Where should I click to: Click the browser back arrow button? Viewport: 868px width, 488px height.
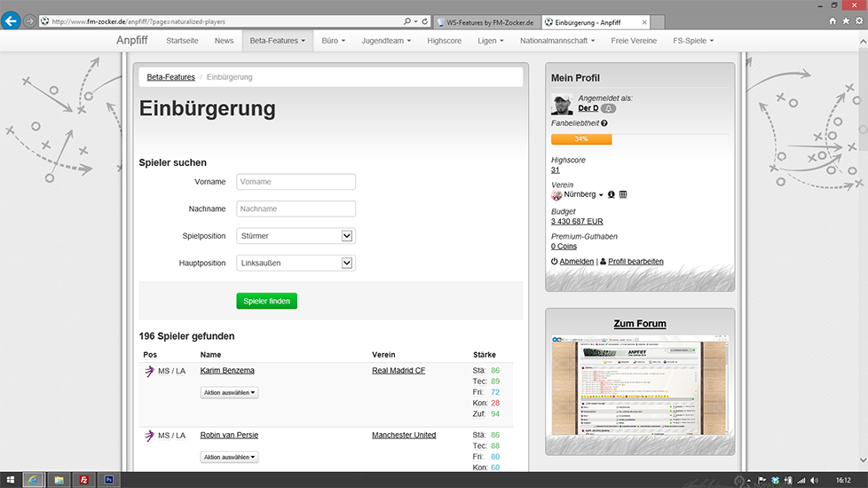coord(12,20)
